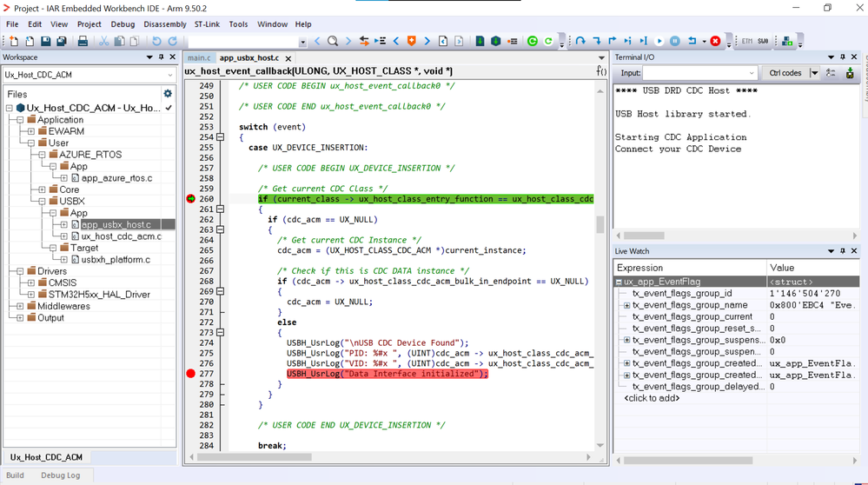
Task: Click the Save All toolbar icon
Action: pyautogui.click(x=62, y=41)
